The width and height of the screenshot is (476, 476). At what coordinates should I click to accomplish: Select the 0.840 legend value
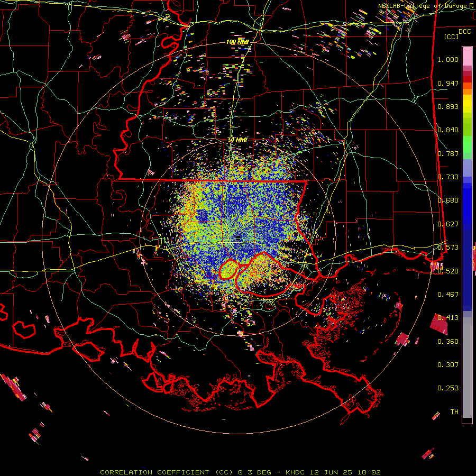coord(448,130)
